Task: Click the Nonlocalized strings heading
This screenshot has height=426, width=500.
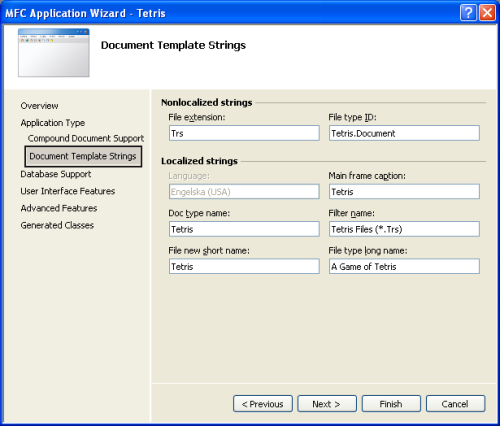Action: pyautogui.click(x=207, y=102)
